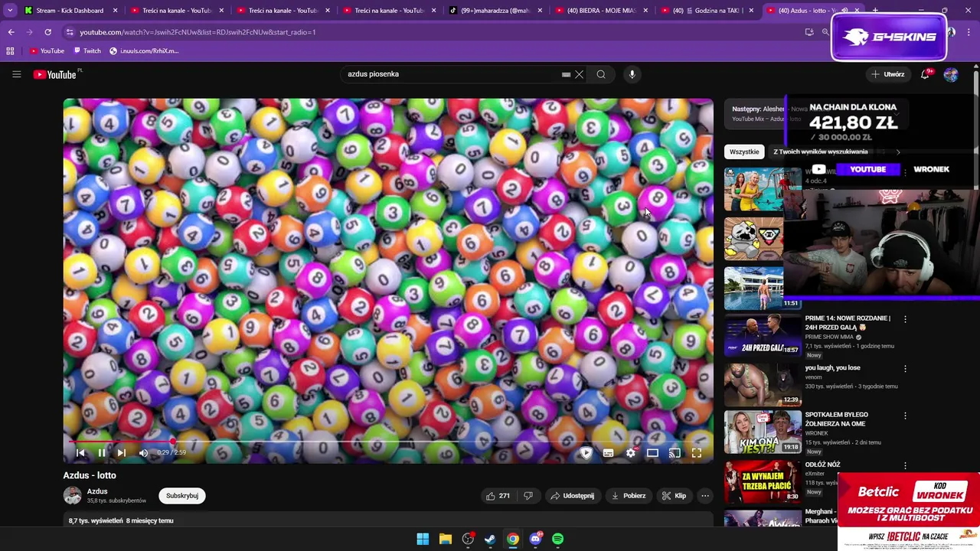Like the video with 271 likes

click(498, 496)
